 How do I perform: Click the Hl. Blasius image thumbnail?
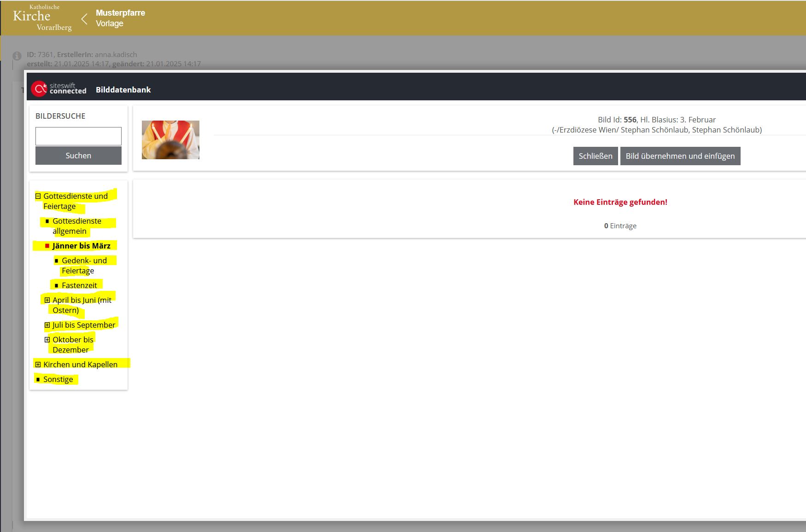click(170, 140)
